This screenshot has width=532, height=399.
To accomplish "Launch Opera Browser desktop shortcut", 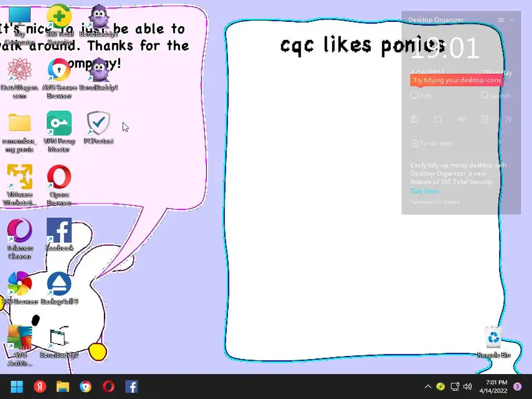I will (59, 185).
